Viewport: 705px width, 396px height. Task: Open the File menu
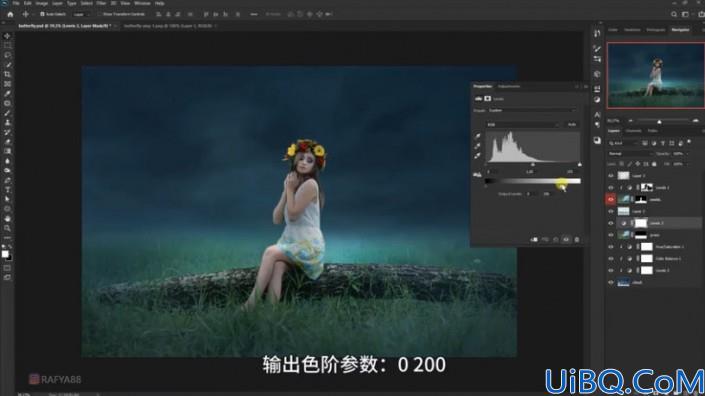16,3
